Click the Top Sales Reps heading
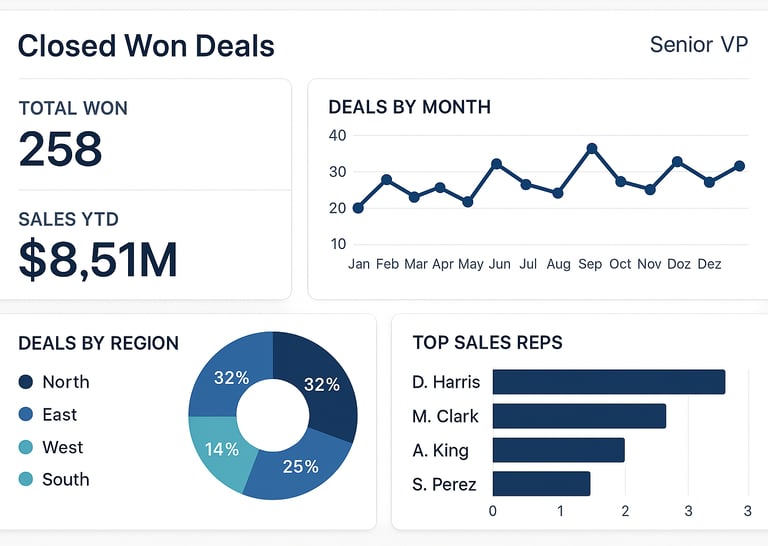 (x=487, y=343)
